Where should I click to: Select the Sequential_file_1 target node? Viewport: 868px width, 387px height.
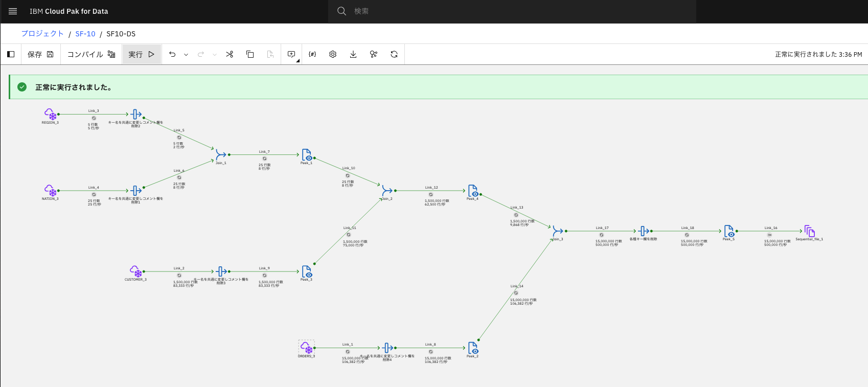coord(809,231)
